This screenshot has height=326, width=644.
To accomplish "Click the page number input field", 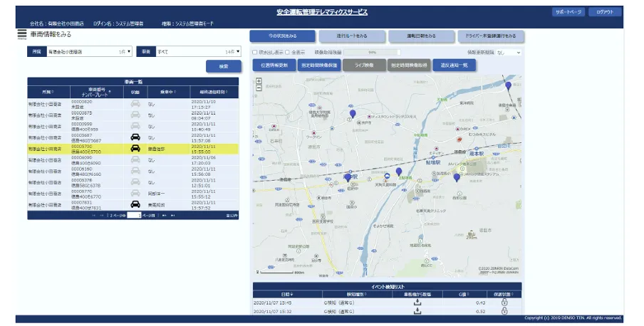I will [x=134, y=215].
